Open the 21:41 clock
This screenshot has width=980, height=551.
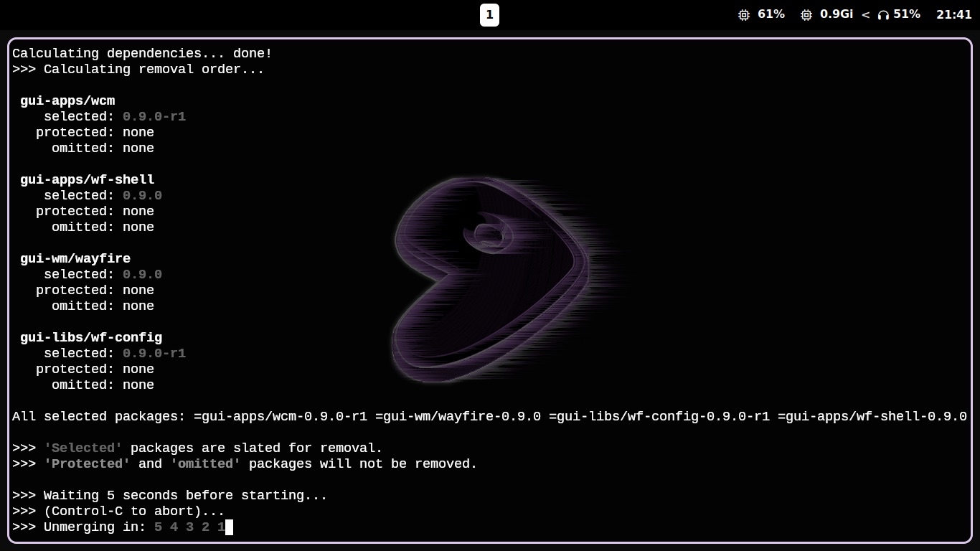click(x=953, y=14)
